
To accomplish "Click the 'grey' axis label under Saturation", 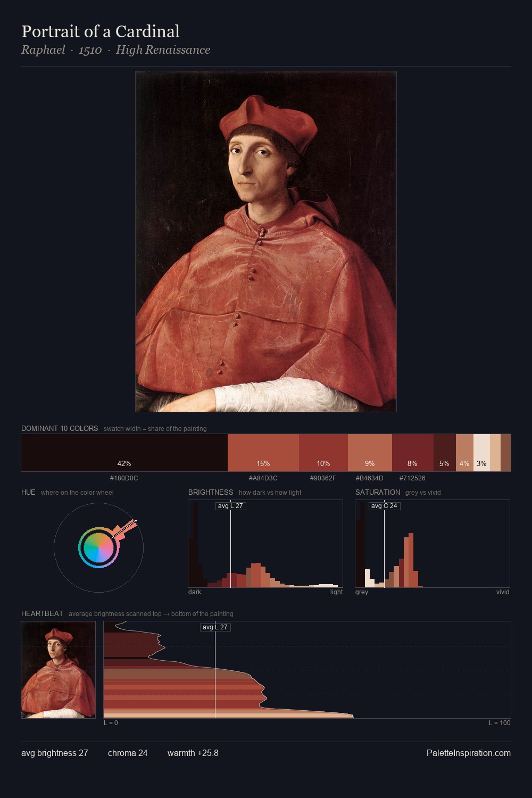I will (362, 592).
